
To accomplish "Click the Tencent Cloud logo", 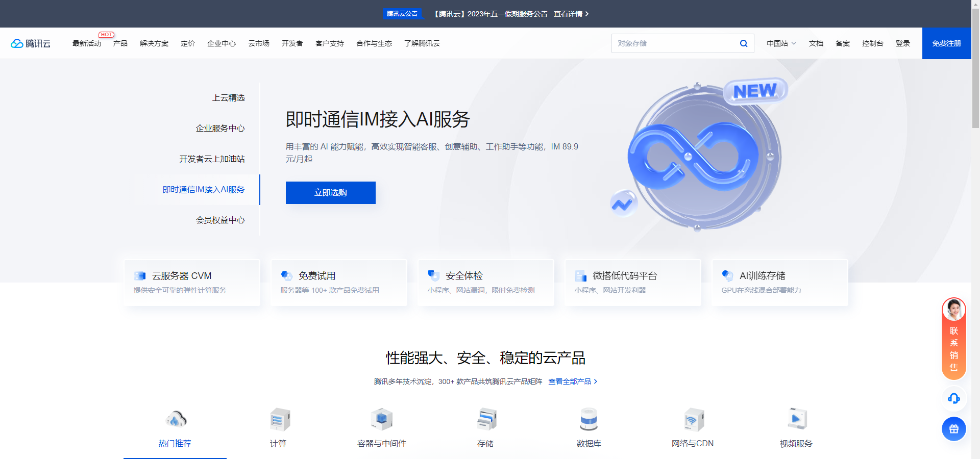I will click(x=31, y=43).
